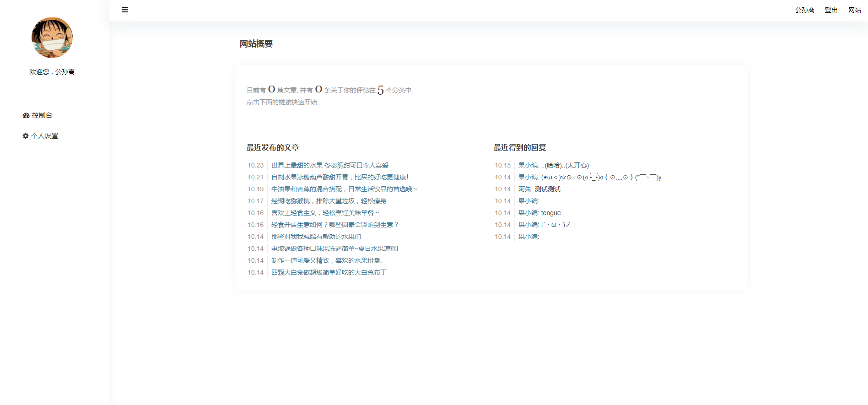Image resolution: width=868 pixels, height=405 pixels.
Task: Toggle the hamburger sidebar menu icon
Action: [x=124, y=10]
